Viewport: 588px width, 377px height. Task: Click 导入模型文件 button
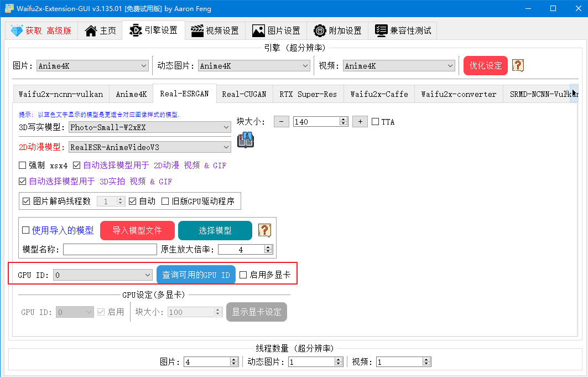137,230
